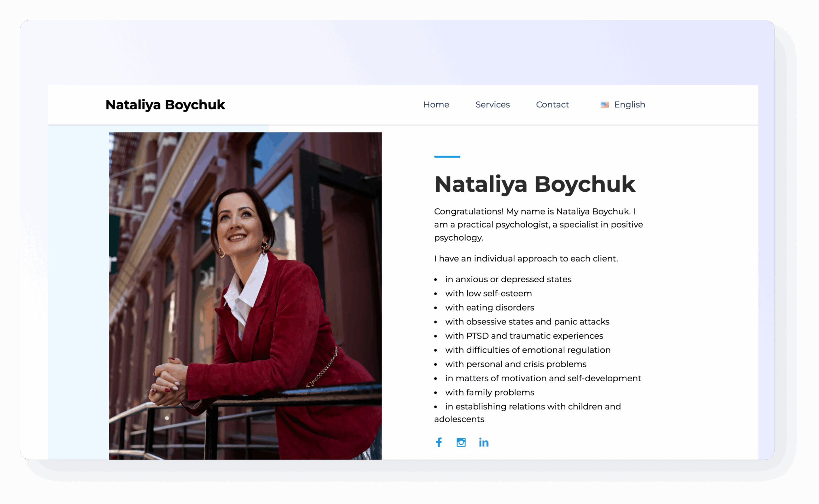
Task: Open the LinkedIn profile icon
Action: point(484,442)
